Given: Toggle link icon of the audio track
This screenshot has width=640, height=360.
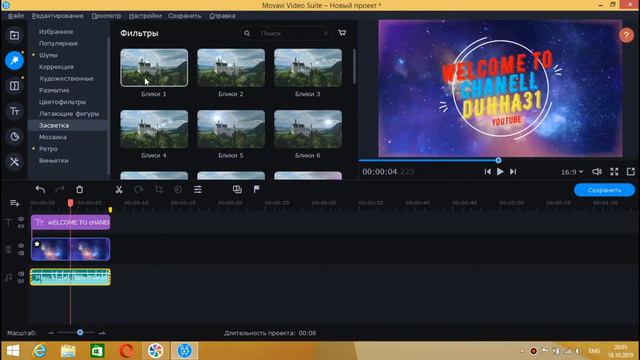Looking at the screenshot, I should point(21,281).
